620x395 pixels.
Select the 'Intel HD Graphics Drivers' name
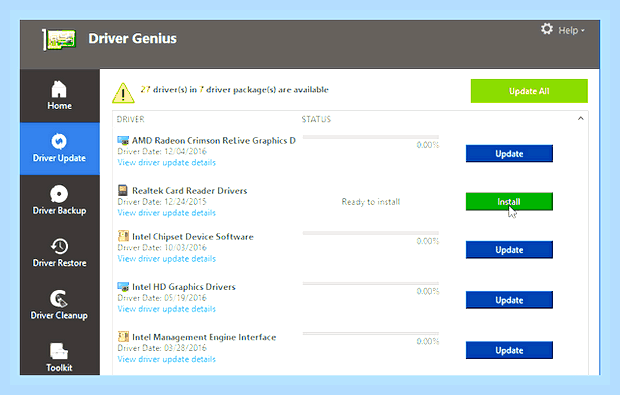(x=183, y=287)
